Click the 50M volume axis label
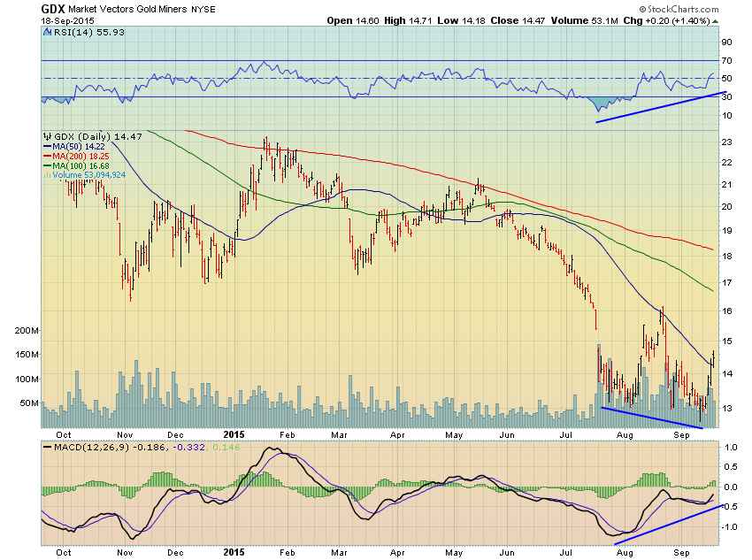 point(29,403)
